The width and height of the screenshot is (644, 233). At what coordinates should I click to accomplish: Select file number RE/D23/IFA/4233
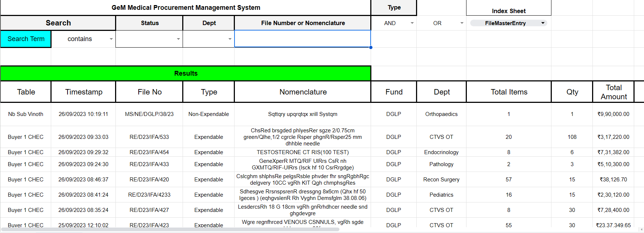tap(149, 195)
